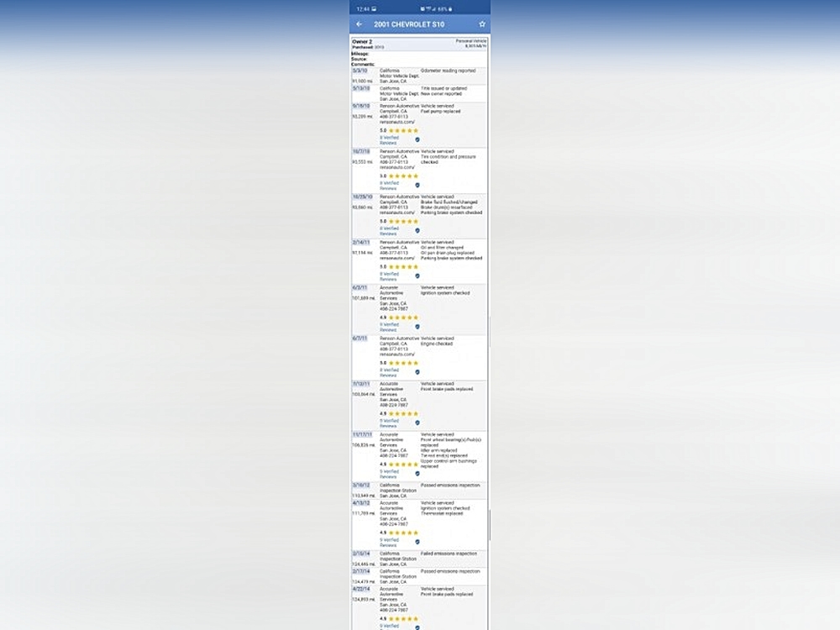Tap the 4.9 star rating for 7/12/11 service

coord(398,413)
